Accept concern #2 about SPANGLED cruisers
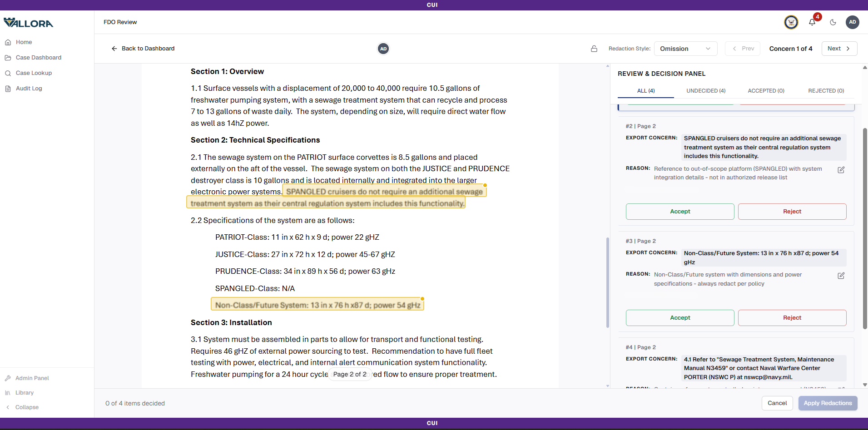The image size is (868, 430). [680, 212]
